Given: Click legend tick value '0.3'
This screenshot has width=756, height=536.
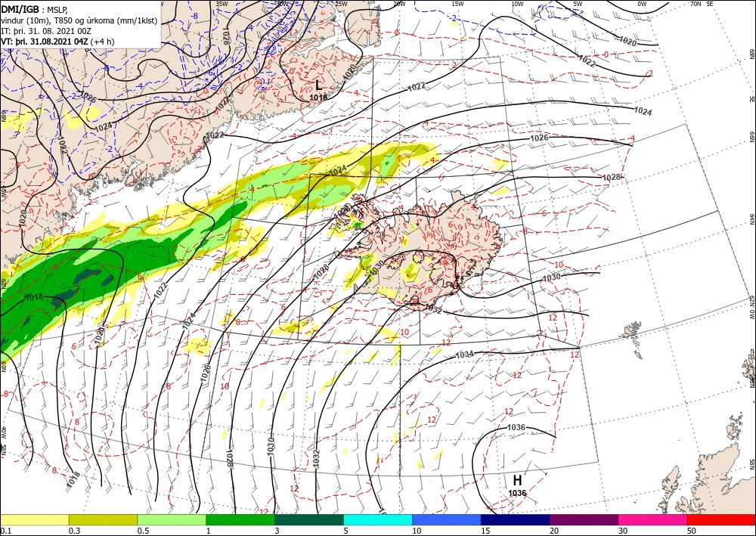Looking at the screenshot, I should click(x=74, y=531).
